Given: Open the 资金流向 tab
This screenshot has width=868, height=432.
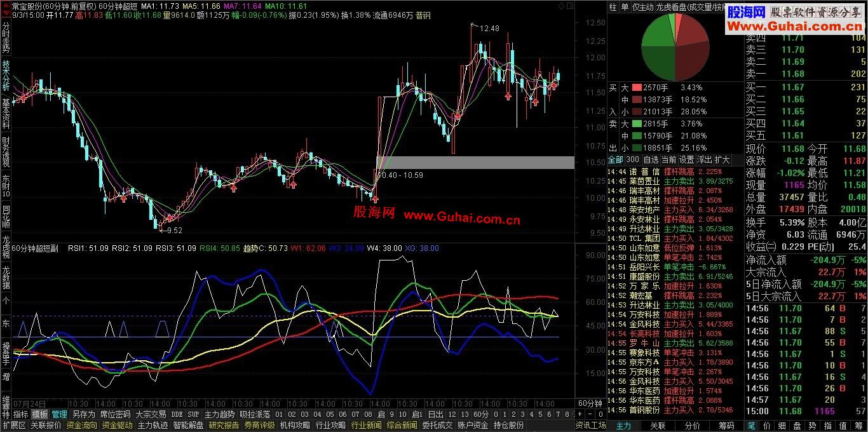Looking at the screenshot, I should 82,426.
